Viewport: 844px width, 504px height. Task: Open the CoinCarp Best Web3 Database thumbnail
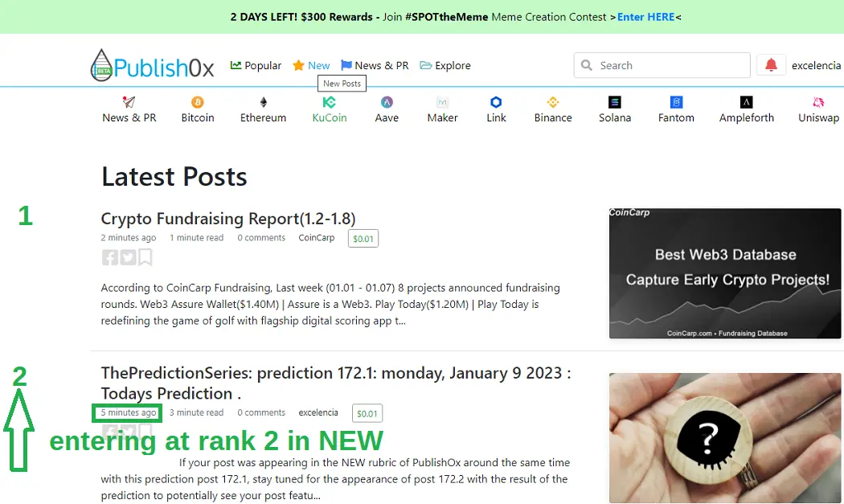[725, 273]
